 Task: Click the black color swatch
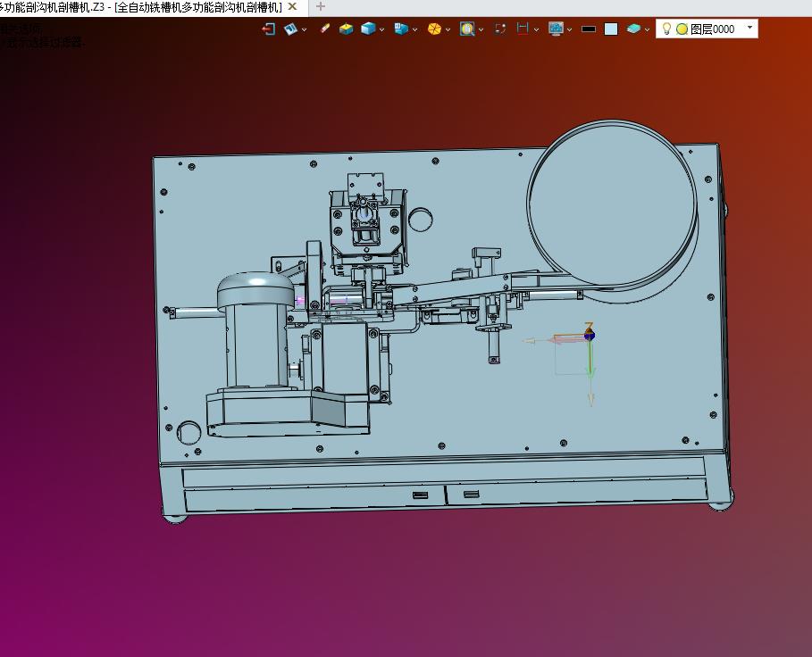pos(589,29)
